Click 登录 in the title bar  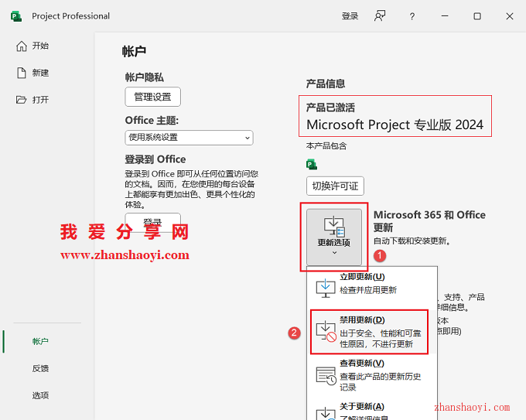click(x=350, y=16)
